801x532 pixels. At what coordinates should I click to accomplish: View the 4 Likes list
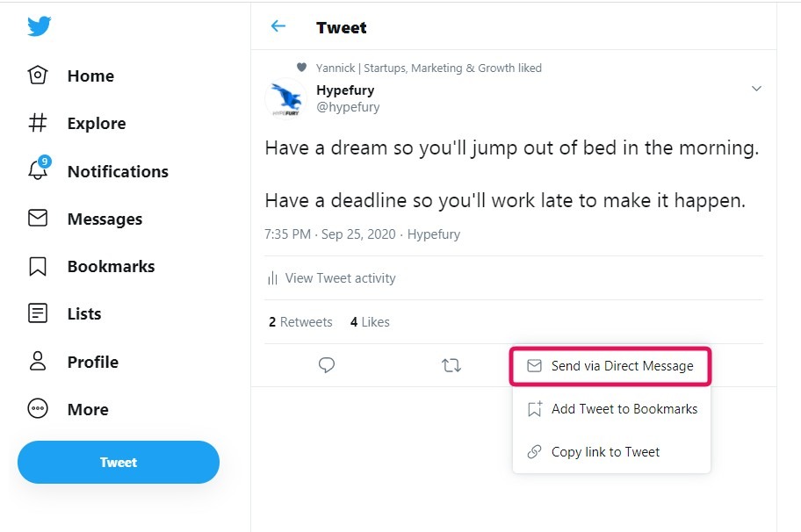(x=370, y=322)
